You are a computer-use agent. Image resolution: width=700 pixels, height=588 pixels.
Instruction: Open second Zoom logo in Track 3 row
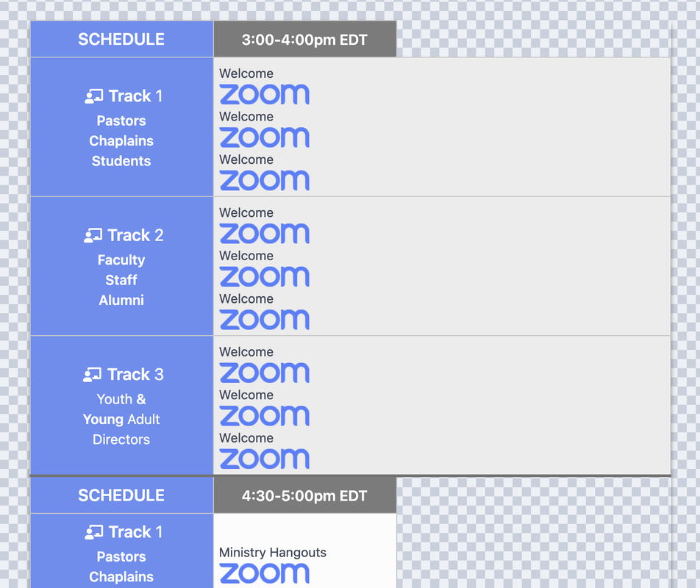[264, 416]
